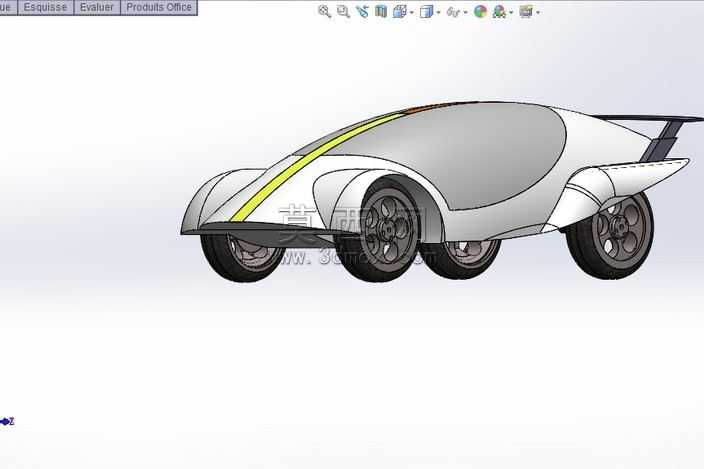This screenshot has width=704, height=469.
Task: Switch to the Esquisse tab
Action: 45,7
